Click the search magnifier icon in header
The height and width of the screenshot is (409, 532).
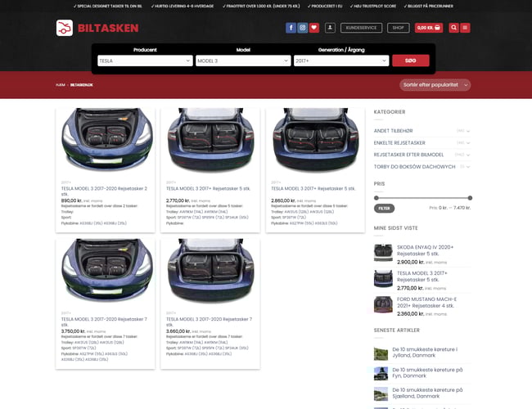point(453,28)
